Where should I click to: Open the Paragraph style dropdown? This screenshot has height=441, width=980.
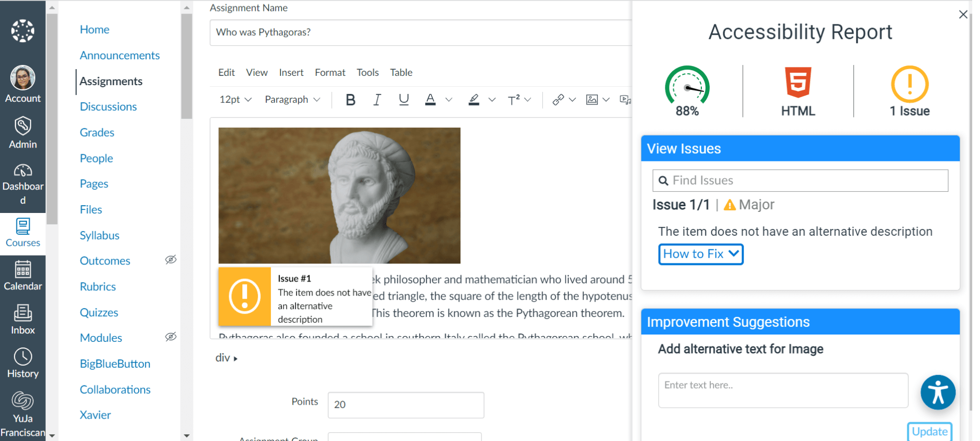pos(292,100)
